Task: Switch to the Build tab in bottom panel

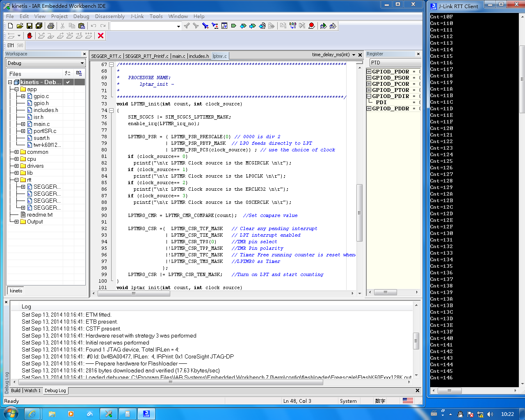Action: (16, 390)
